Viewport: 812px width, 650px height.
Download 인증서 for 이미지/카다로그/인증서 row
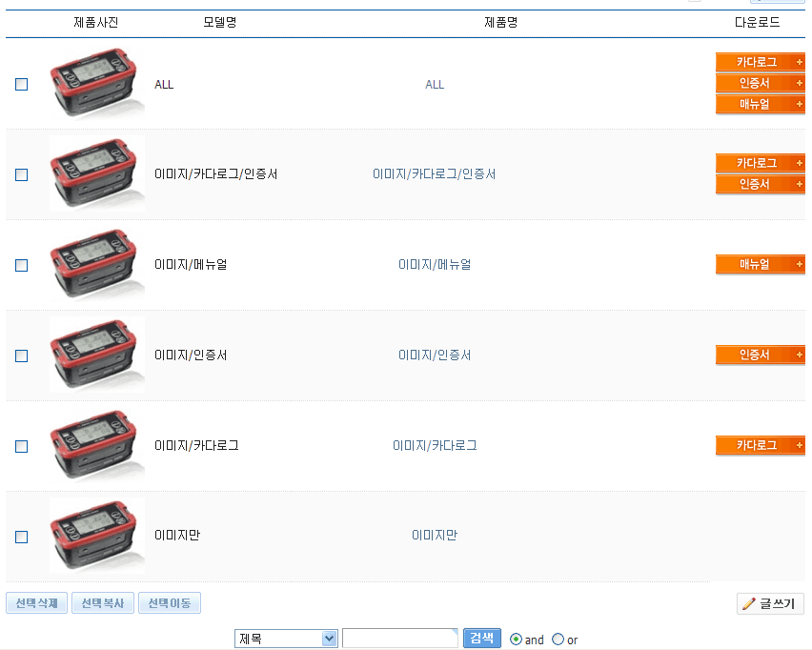pos(760,184)
